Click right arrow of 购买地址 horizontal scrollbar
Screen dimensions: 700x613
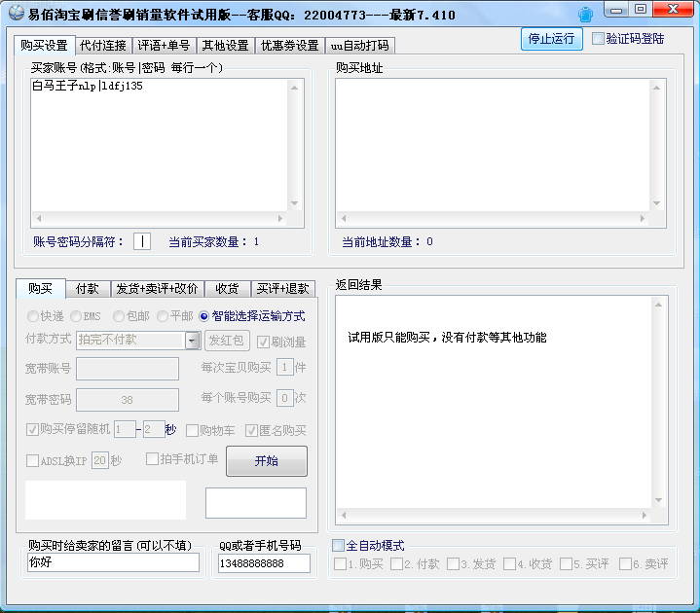pos(643,218)
